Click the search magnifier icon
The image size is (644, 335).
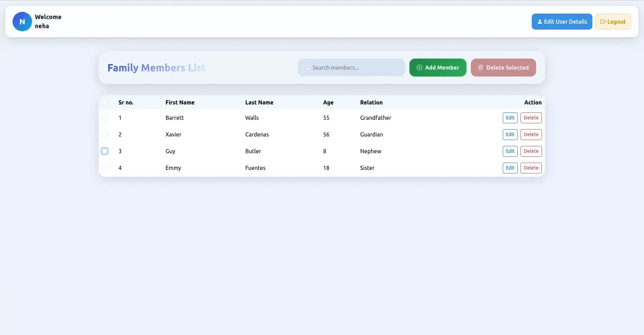pos(306,68)
